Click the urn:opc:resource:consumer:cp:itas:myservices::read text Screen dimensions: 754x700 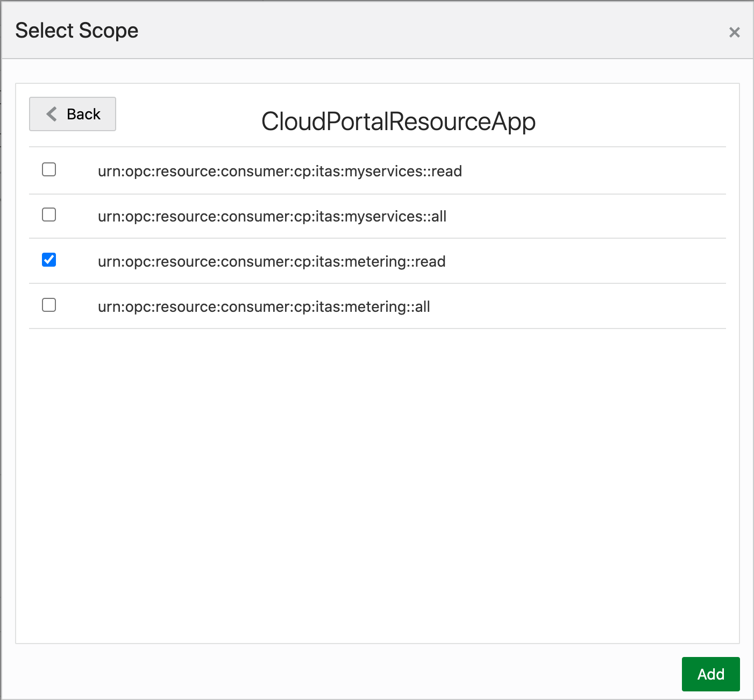[x=280, y=172]
